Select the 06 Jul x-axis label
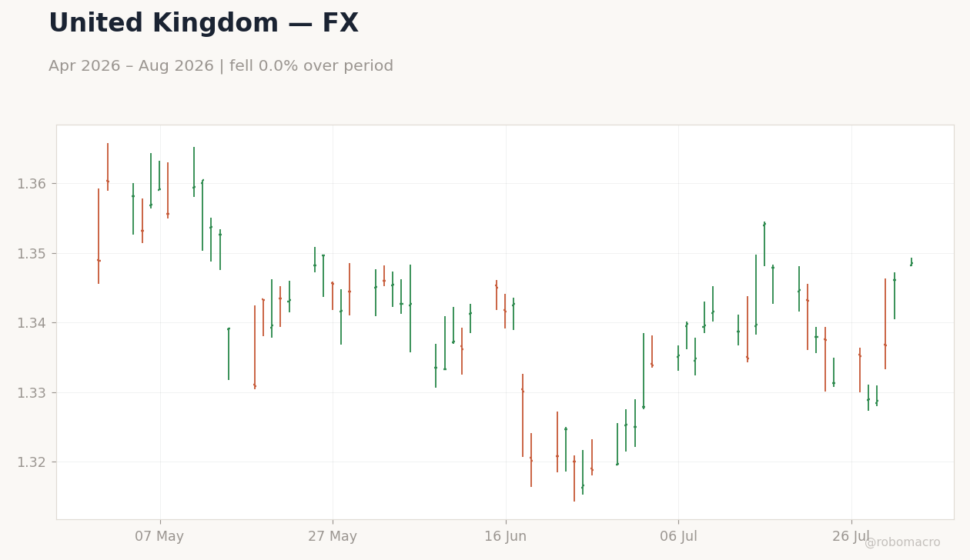 coord(678,536)
